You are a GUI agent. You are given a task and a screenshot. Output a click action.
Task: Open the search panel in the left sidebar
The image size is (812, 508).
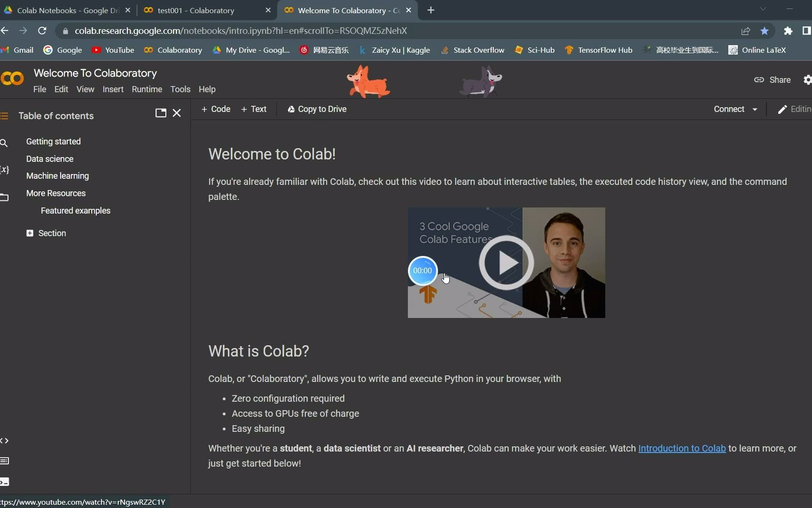pos(4,143)
